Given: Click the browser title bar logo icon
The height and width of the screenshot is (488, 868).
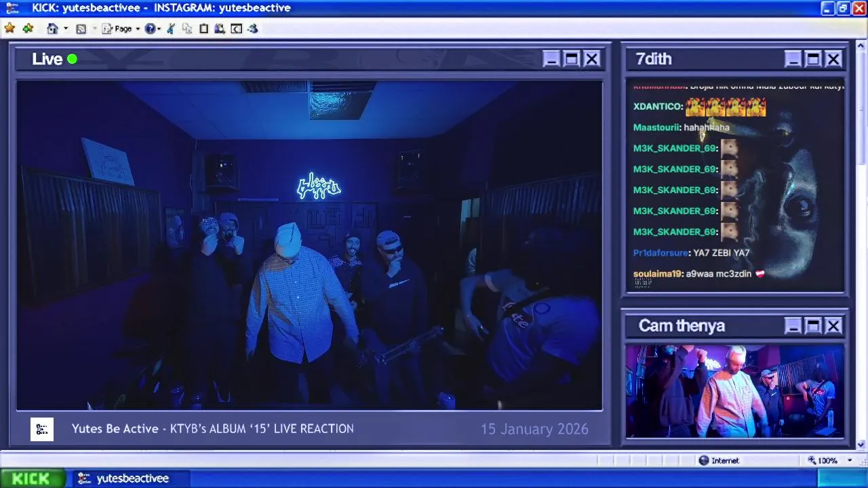Looking at the screenshot, I should pos(12,8).
